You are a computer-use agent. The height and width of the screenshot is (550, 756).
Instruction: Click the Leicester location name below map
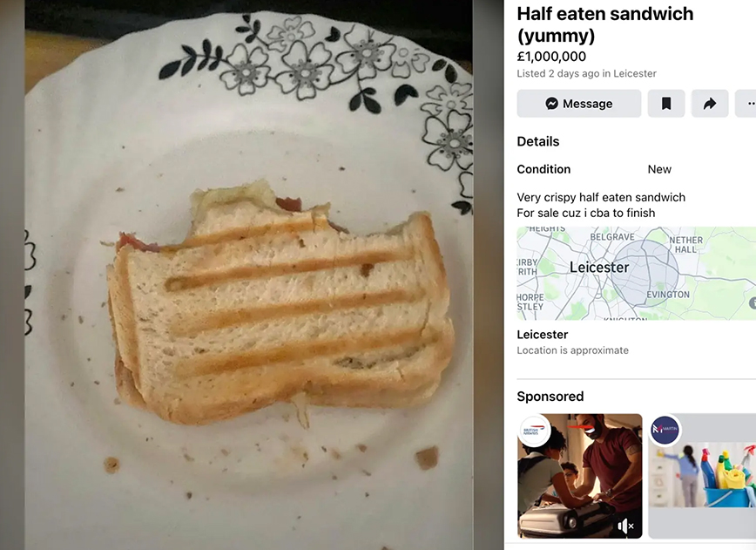[x=543, y=335]
